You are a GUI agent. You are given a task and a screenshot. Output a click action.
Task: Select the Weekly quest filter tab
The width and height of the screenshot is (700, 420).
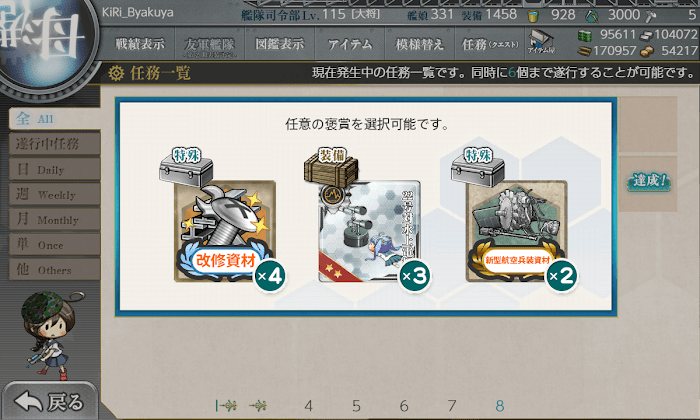click(54, 195)
